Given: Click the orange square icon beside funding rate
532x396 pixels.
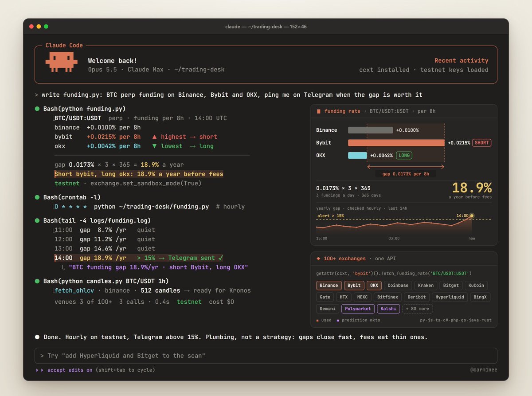Looking at the screenshot, I should (318, 111).
